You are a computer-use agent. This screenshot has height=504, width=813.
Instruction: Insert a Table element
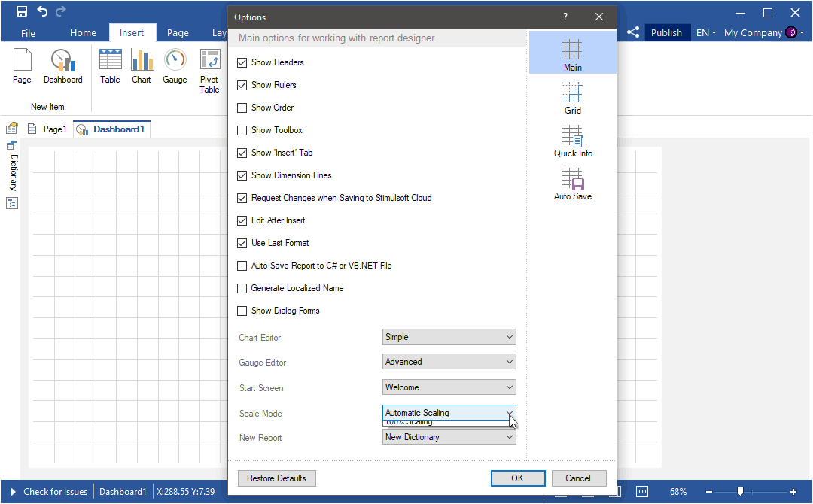click(110, 66)
